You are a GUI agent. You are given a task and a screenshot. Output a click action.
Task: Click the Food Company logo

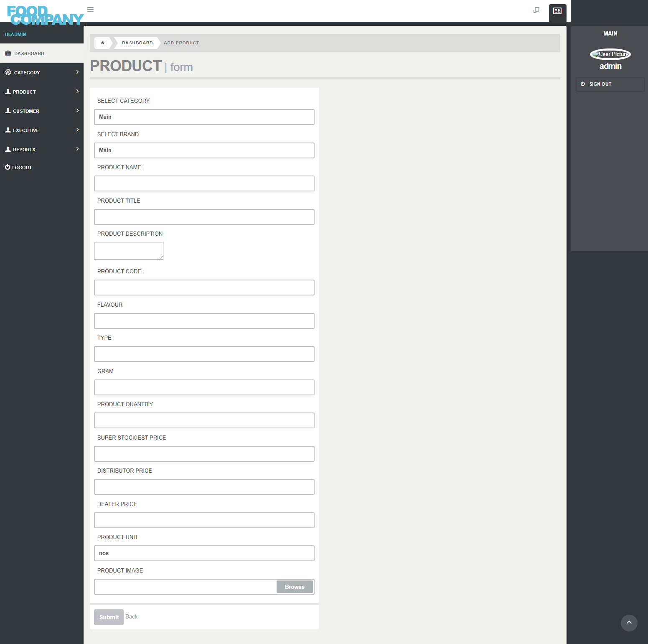[x=45, y=15]
